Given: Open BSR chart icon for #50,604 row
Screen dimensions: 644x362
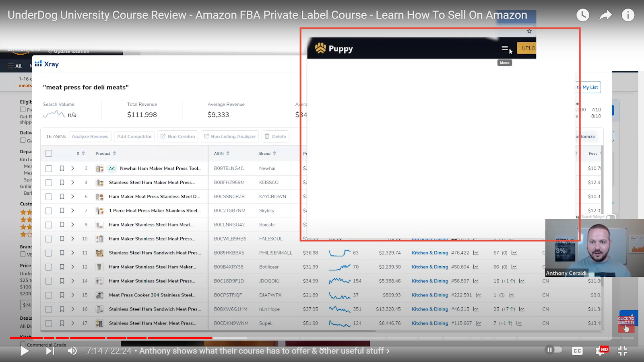Looking at the screenshot, I should tap(476, 267).
